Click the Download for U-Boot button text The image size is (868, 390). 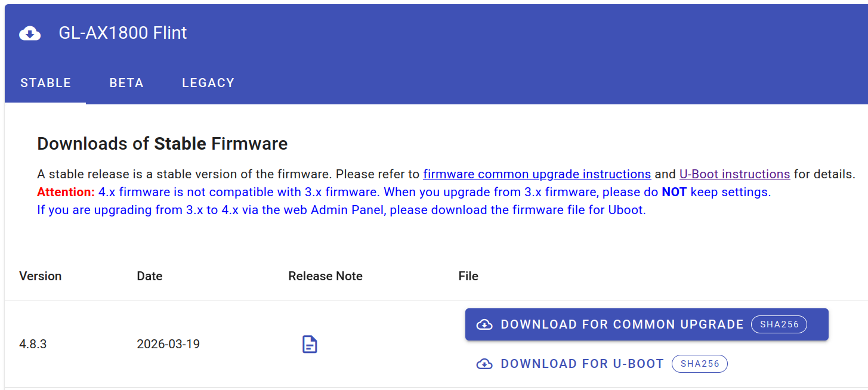coord(582,364)
